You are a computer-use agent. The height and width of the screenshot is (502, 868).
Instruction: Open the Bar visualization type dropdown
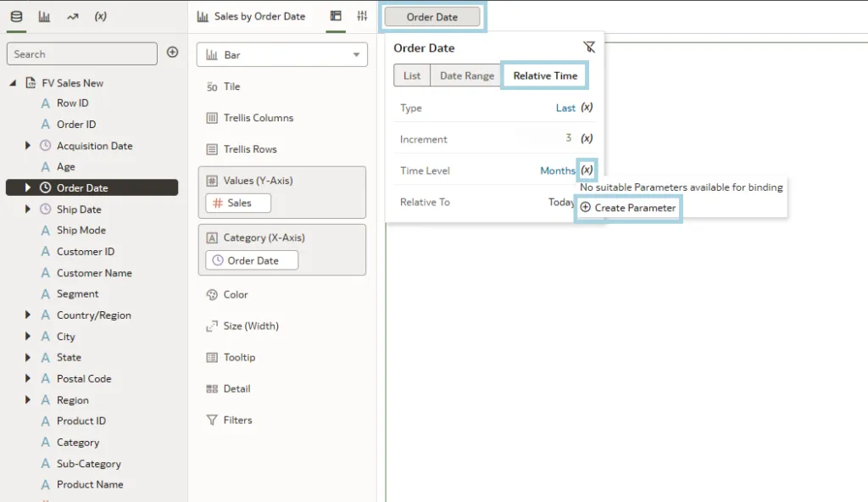click(x=282, y=55)
